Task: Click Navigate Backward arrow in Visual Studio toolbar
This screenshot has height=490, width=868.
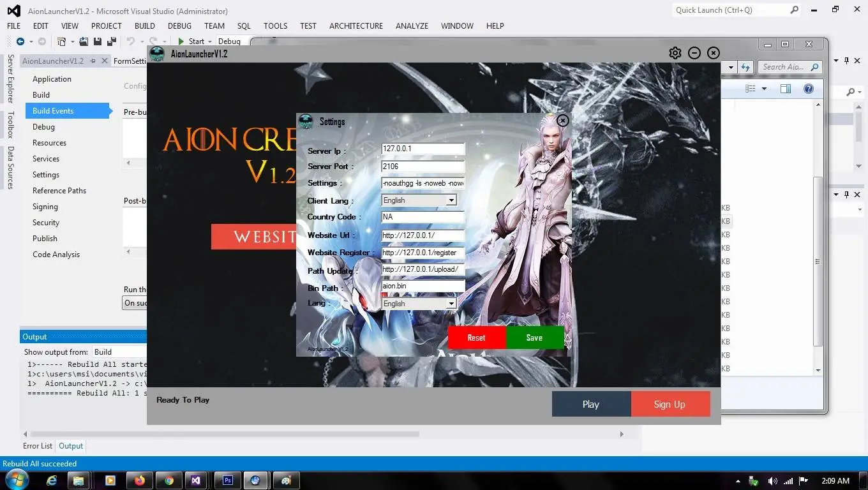Action: pos(20,41)
